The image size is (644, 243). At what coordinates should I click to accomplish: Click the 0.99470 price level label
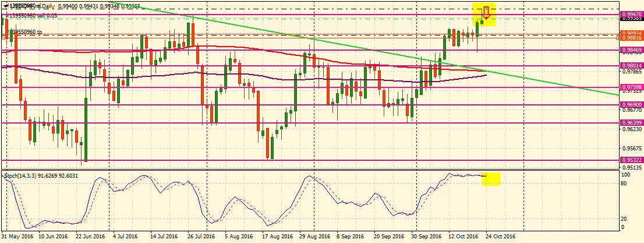pyautogui.click(x=632, y=14)
